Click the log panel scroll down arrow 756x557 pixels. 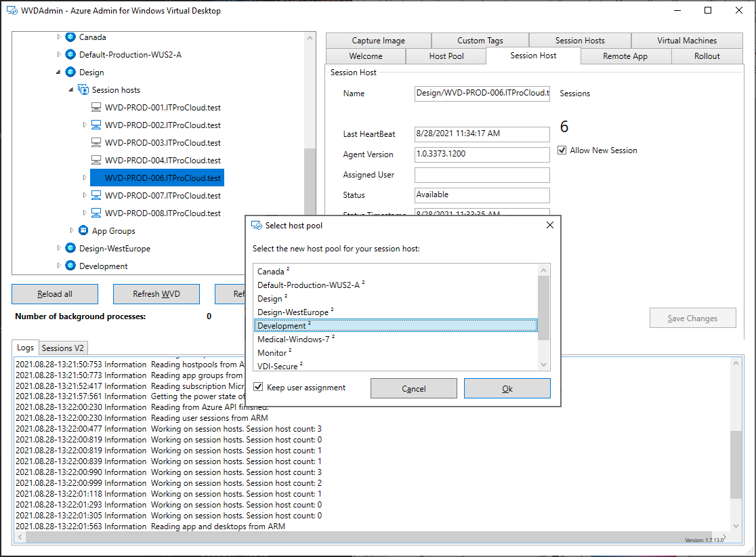click(x=736, y=526)
